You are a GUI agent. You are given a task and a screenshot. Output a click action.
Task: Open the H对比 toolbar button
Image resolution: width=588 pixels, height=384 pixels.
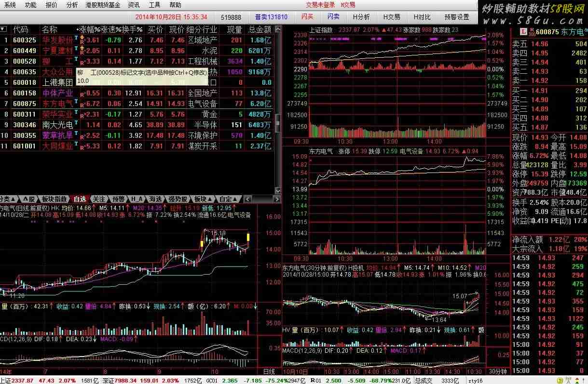tap(422, 17)
